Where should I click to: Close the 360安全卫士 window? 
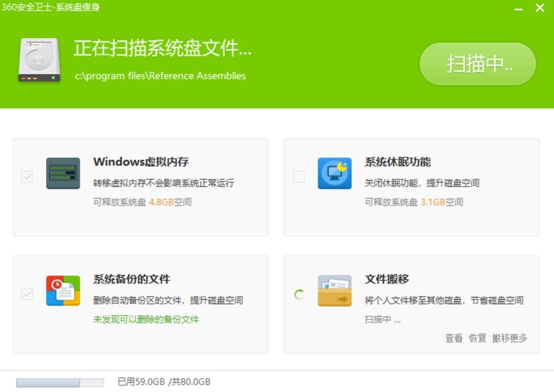[x=540, y=8]
